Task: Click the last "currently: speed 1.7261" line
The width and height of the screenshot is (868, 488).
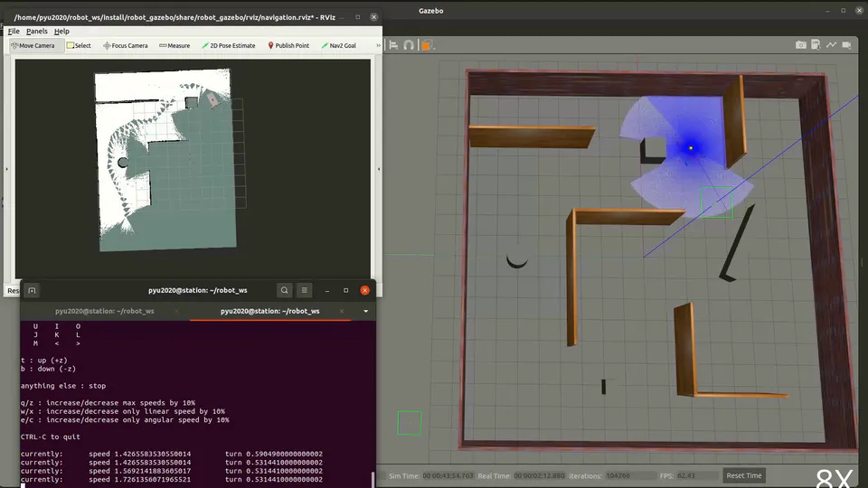Action: pyautogui.click(x=172, y=480)
